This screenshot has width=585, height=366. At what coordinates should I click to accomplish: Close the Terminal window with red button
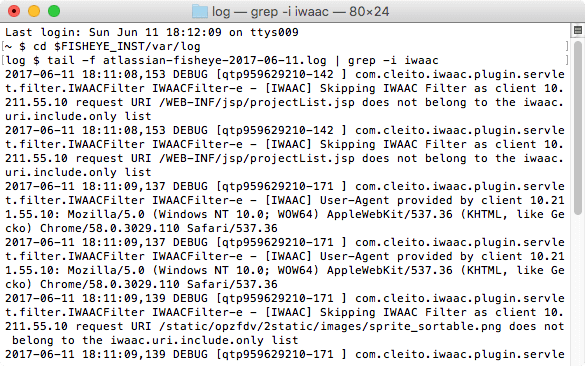tap(14, 11)
